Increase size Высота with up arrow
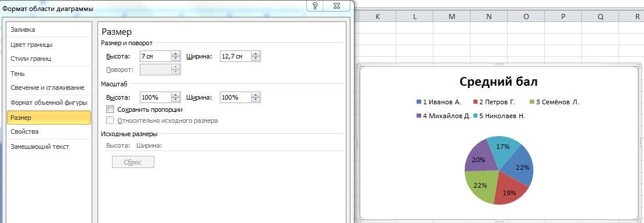The height and width of the screenshot is (223, 644). 176,54
